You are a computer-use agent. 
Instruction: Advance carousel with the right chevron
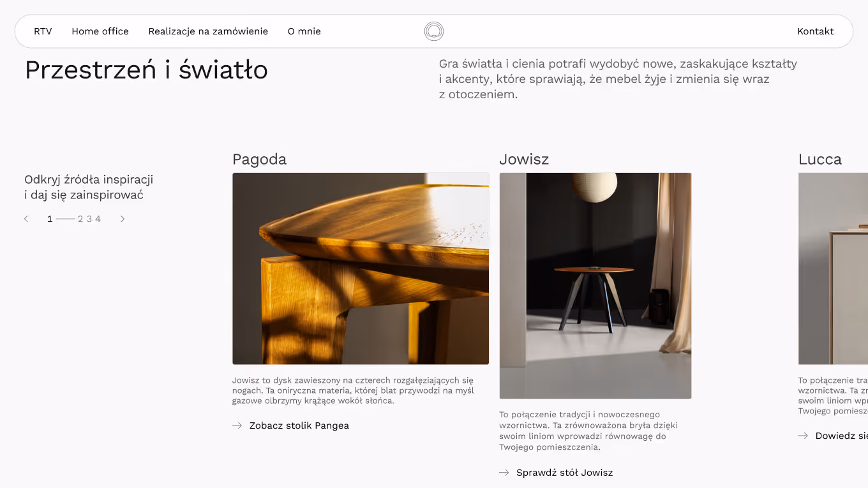123,219
